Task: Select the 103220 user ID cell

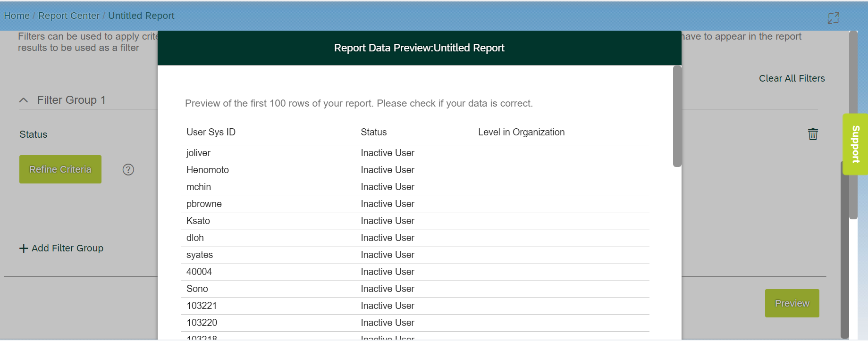Action: [x=202, y=323]
